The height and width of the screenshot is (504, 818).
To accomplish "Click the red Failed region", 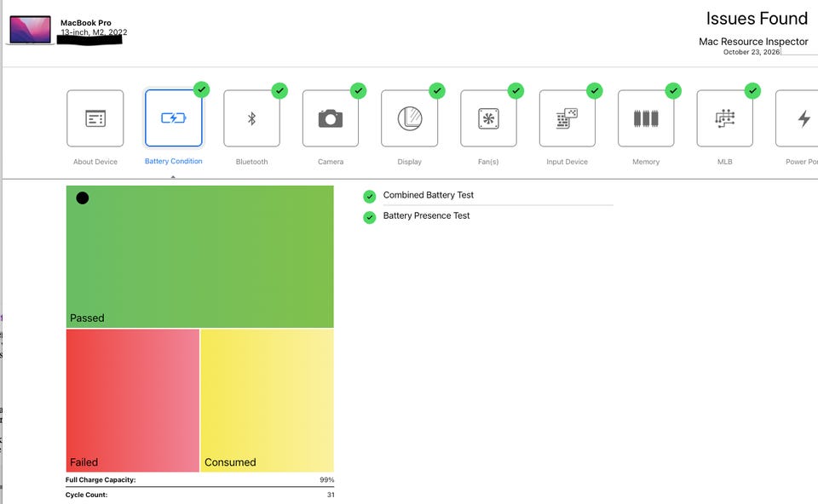I will pos(133,400).
